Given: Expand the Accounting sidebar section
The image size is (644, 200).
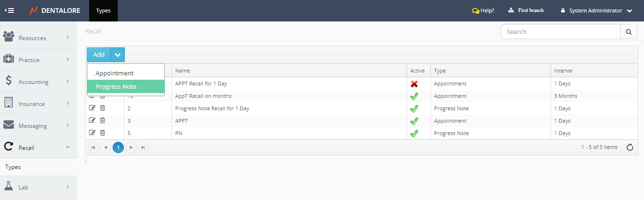Looking at the screenshot, I should (38, 82).
